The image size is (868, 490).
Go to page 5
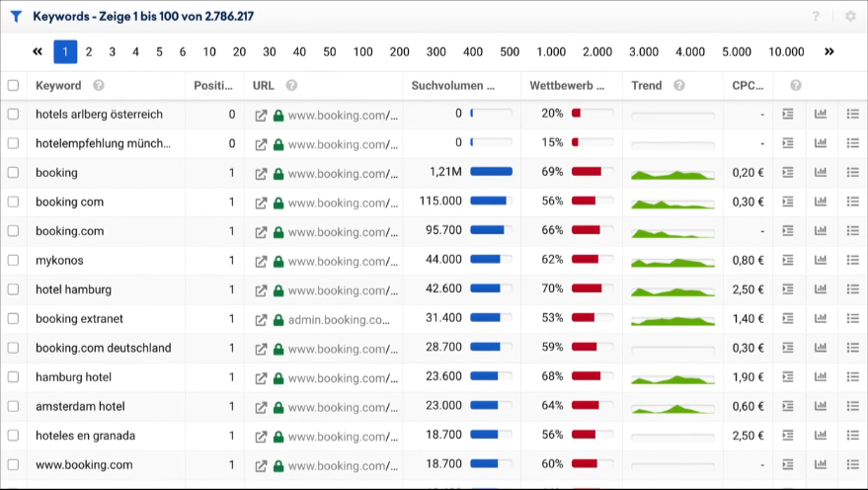pos(159,52)
